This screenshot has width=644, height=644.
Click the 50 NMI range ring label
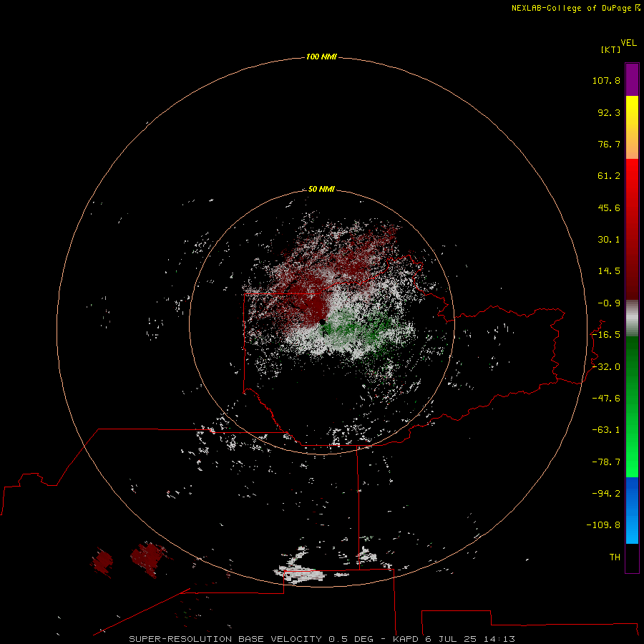pos(321,189)
